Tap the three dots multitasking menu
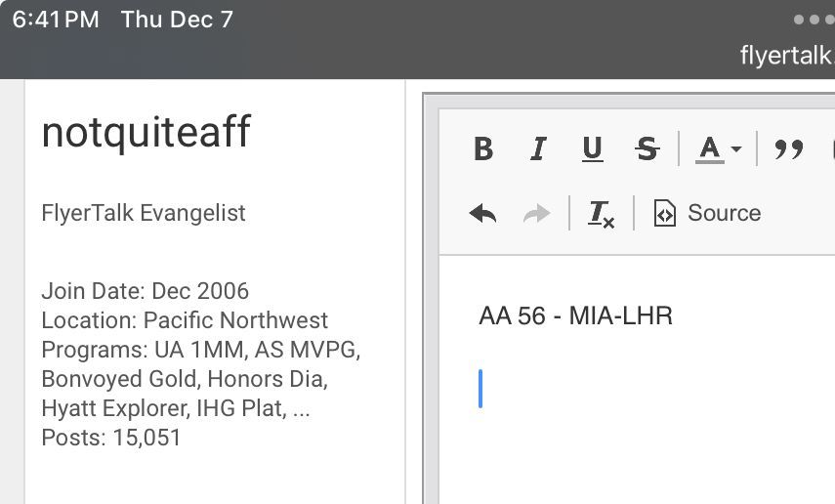The image size is (835, 504). (814, 20)
